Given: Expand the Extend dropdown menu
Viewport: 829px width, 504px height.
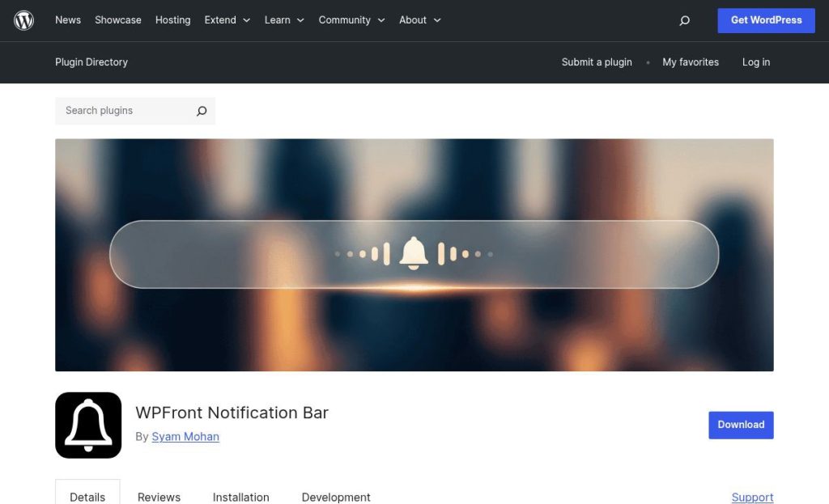Looking at the screenshot, I should coord(227,20).
